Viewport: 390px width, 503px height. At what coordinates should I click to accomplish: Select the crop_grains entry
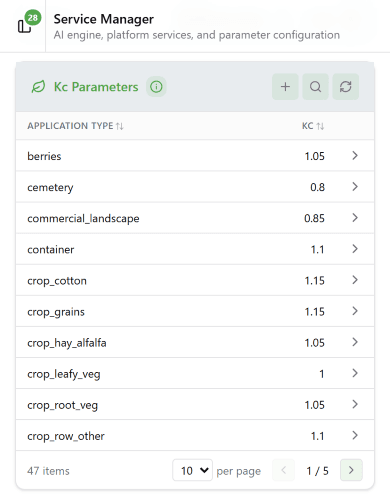click(56, 312)
